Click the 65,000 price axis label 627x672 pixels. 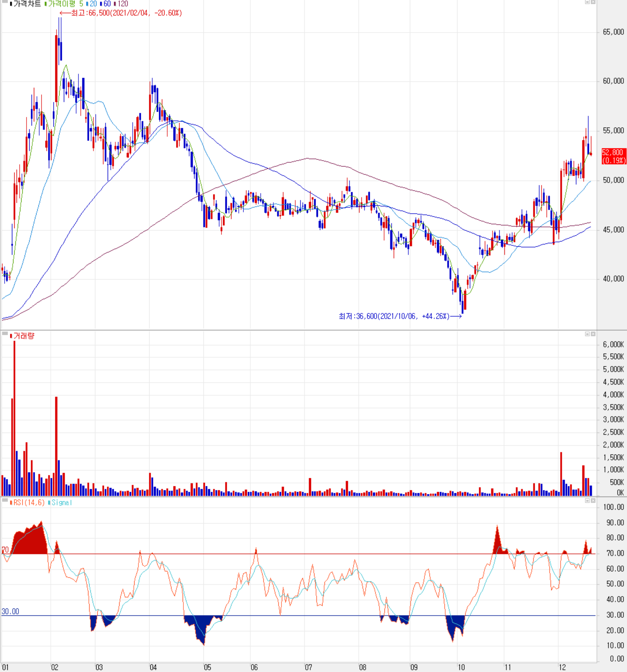click(x=613, y=32)
